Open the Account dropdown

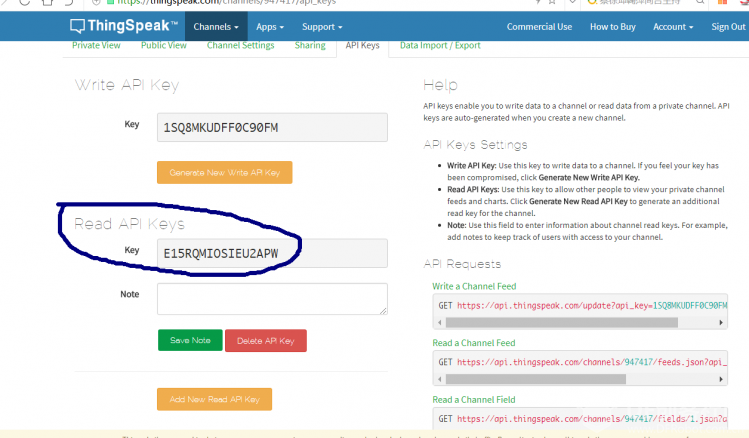tap(673, 27)
